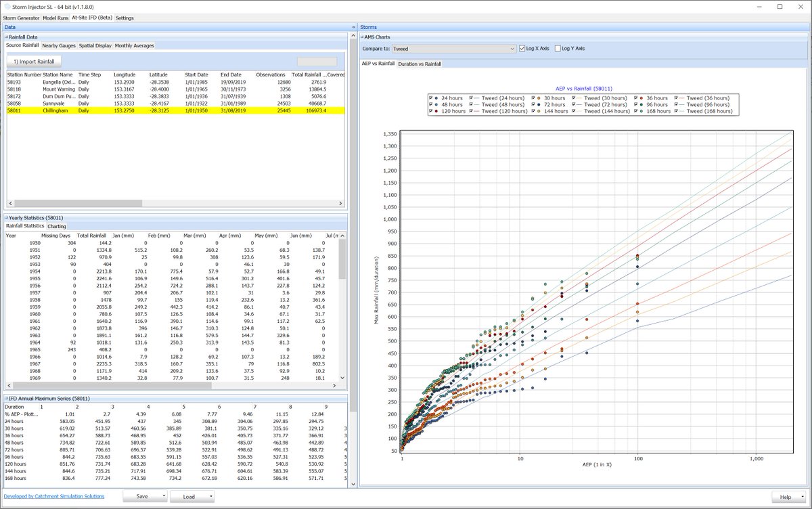Image resolution: width=812 pixels, height=509 pixels.
Task: Open the Settings tab
Action: (x=125, y=18)
